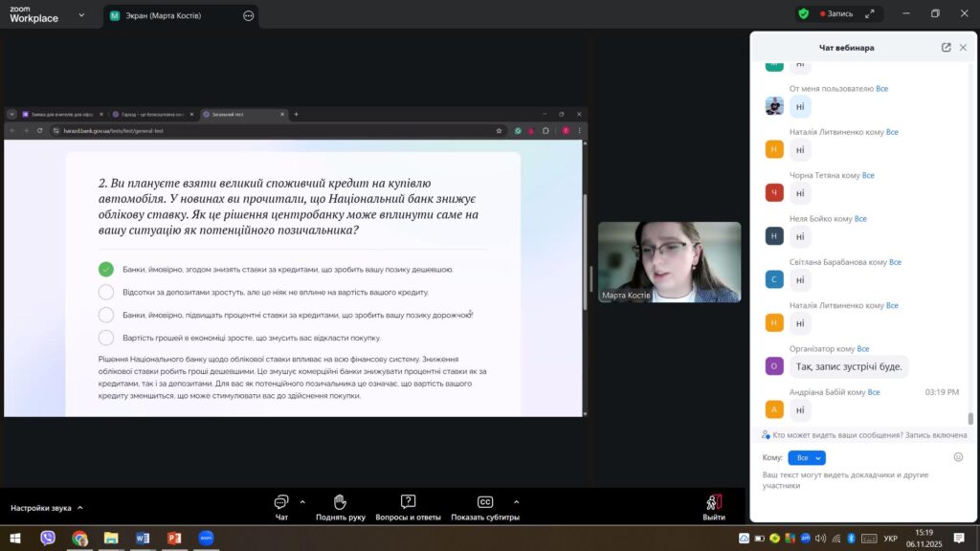Pop out the webinar chat window
The width and height of the screenshot is (980, 551).
[947, 48]
